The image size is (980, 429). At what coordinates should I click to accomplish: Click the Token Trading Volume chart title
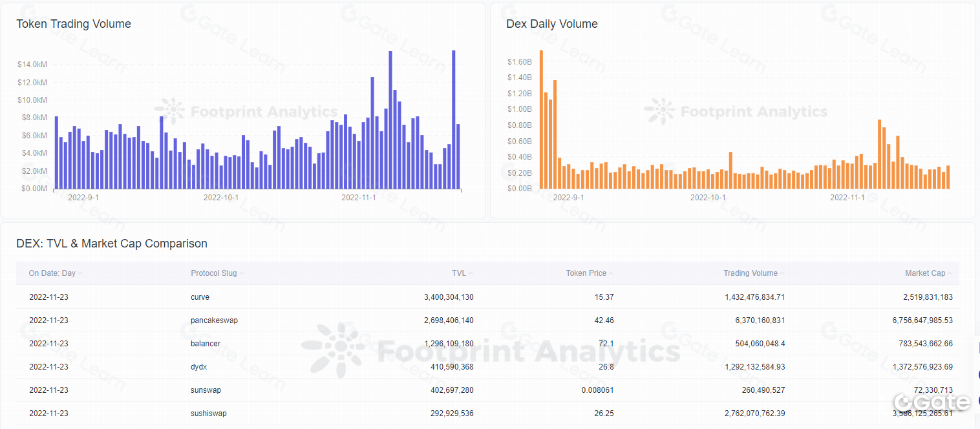point(74,24)
